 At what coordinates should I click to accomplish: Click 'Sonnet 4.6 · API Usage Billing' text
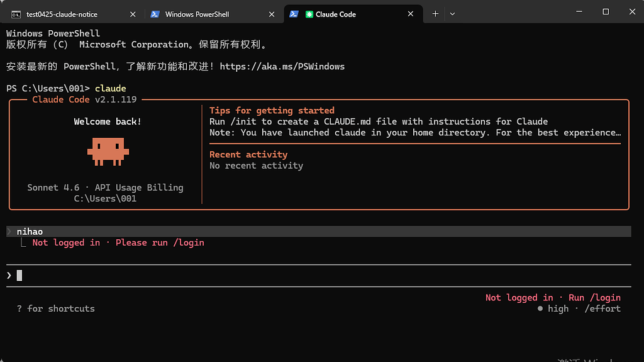click(x=105, y=188)
